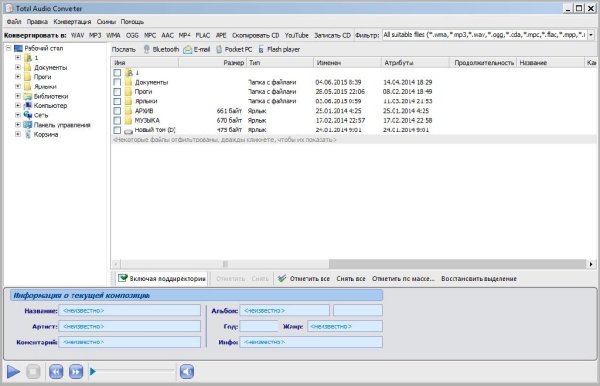
Task: Open the Фильтр file types dropdown arrow
Action: click(x=591, y=35)
